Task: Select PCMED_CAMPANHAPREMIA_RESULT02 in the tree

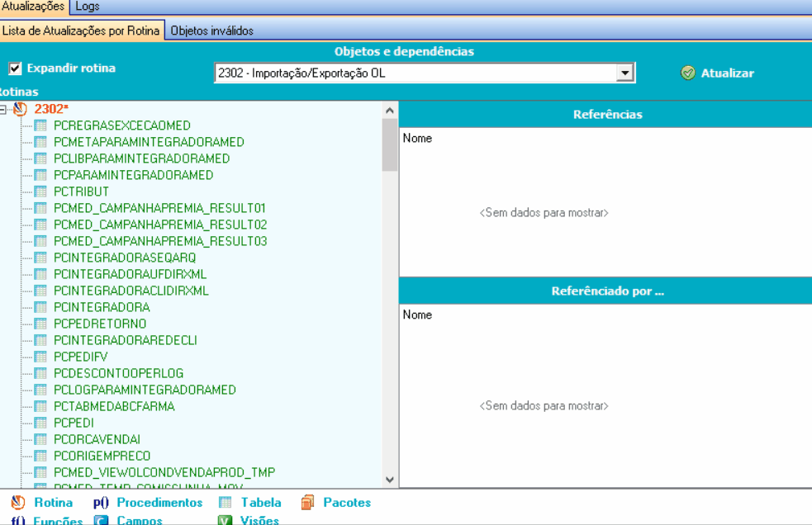Action: (160, 225)
